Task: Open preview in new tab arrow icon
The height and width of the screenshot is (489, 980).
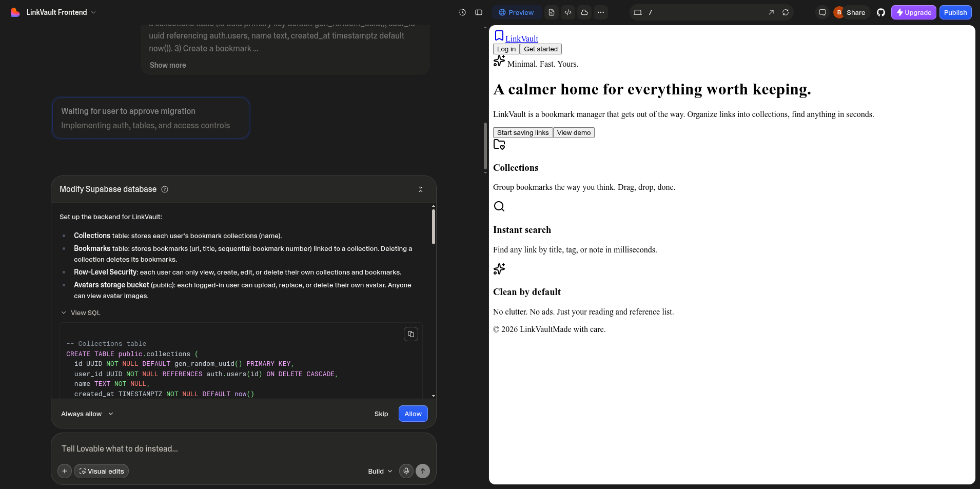Action: 771,12
